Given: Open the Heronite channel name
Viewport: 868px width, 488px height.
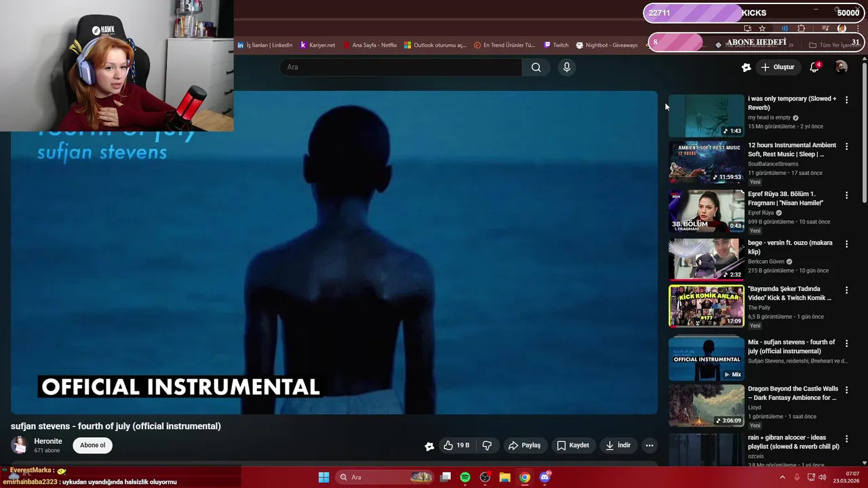Looking at the screenshot, I should point(48,441).
